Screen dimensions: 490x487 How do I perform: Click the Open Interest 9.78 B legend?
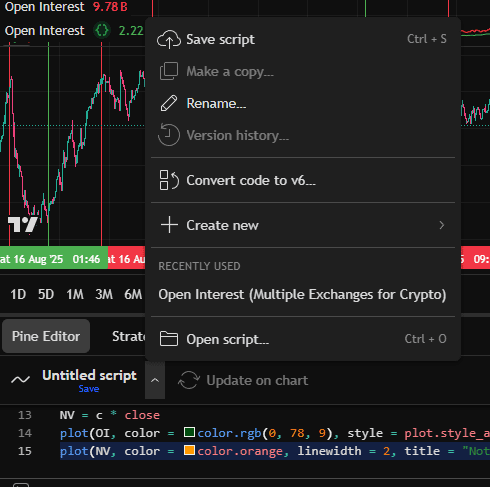pos(66,7)
